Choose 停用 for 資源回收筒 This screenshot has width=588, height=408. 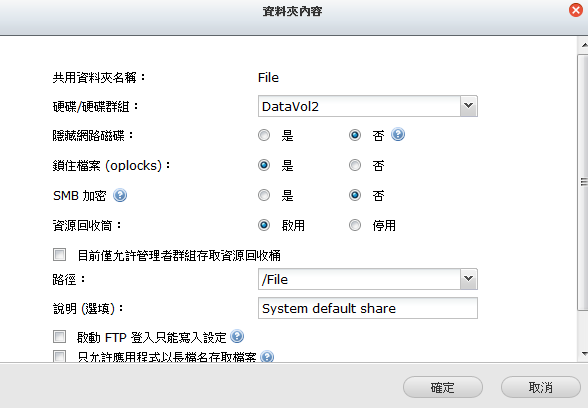click(x=355, y=225)
